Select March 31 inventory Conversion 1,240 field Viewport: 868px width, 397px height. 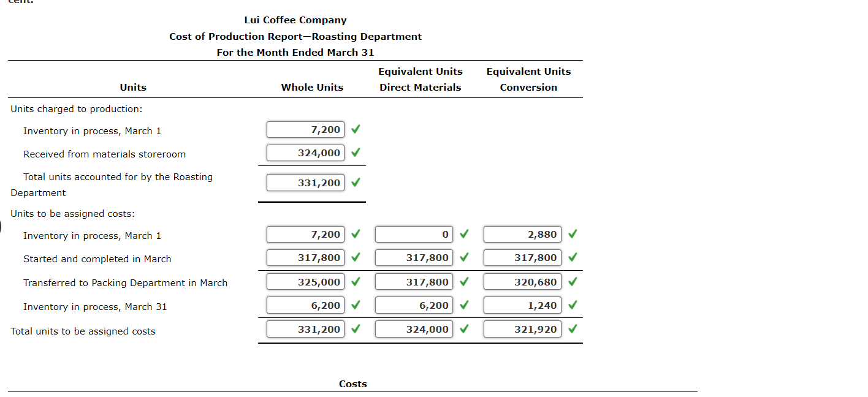point(522,305)
